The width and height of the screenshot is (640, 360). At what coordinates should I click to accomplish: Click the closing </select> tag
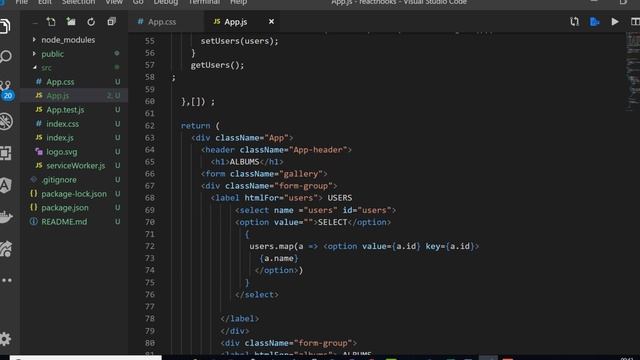click(x=257, y=295)
